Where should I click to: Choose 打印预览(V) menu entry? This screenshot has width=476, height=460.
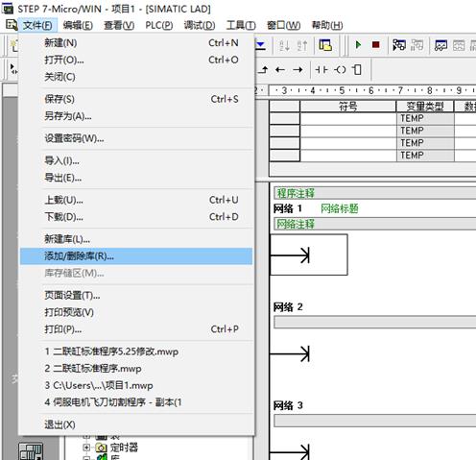136,312
